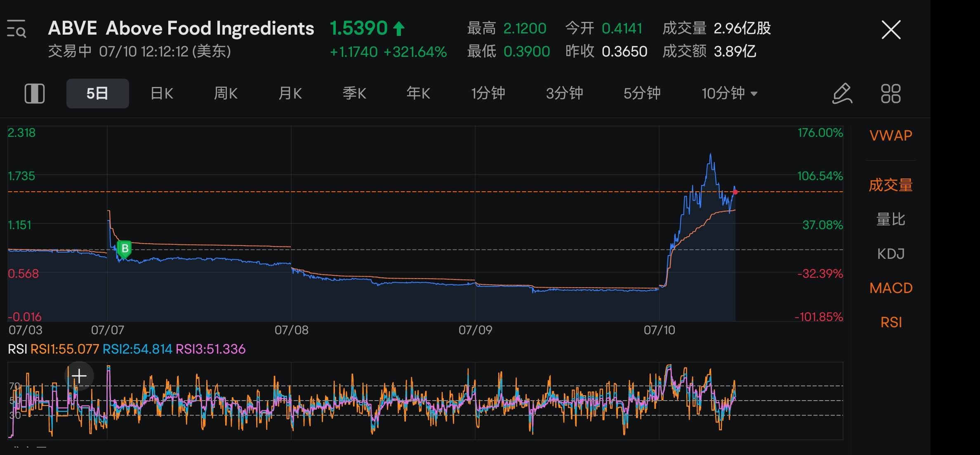Image resolution: width=980 pixels, height=455 pixels.
Task: Switch to the 周K tab
Action: [226, 94]
